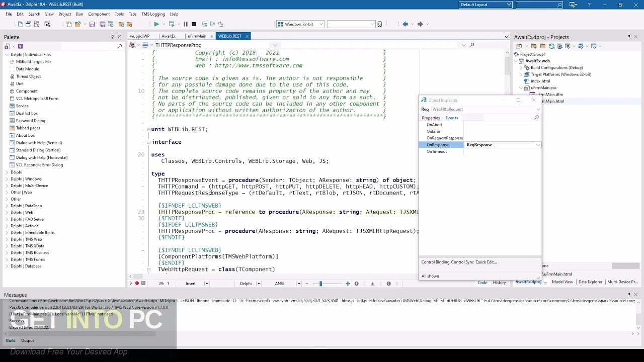Switch to the AwaitEx editor tab
This screenshot has width=644, height=362.
[x=169, y=36]
